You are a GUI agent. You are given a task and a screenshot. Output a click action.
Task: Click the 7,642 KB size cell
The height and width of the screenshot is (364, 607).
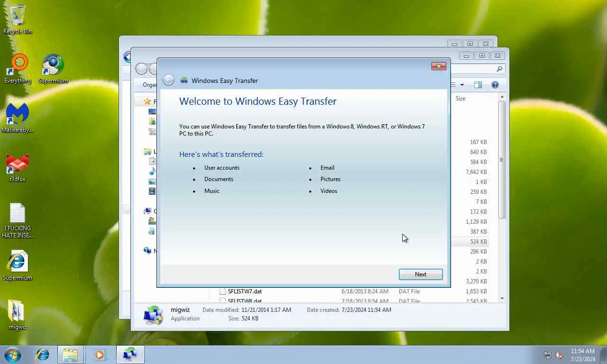click(x=476, y=172)
